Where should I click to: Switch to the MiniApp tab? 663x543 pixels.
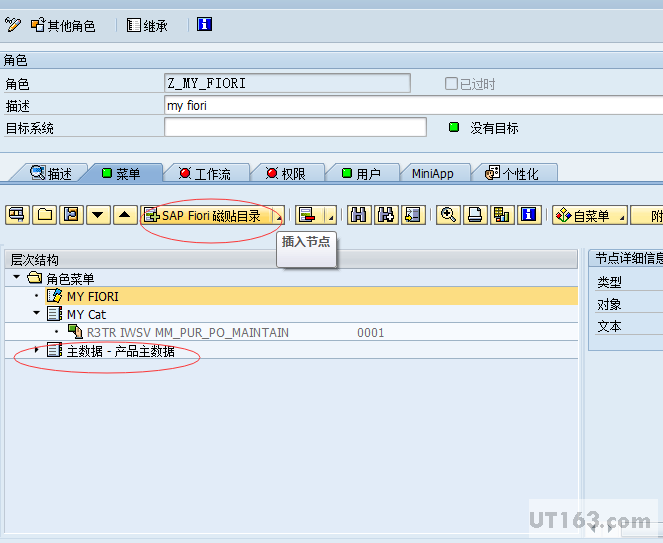point(433,173)
